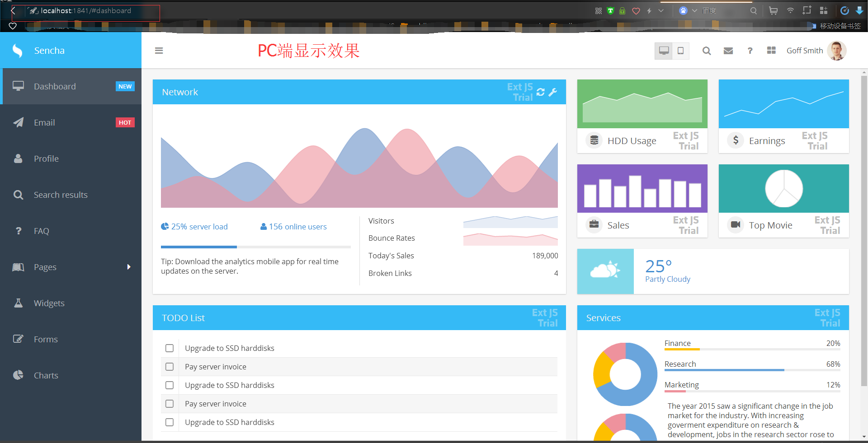Switch to desktop view mode
Image resolution: width=868 pixels, height=443 pixels.
point(664,51)
